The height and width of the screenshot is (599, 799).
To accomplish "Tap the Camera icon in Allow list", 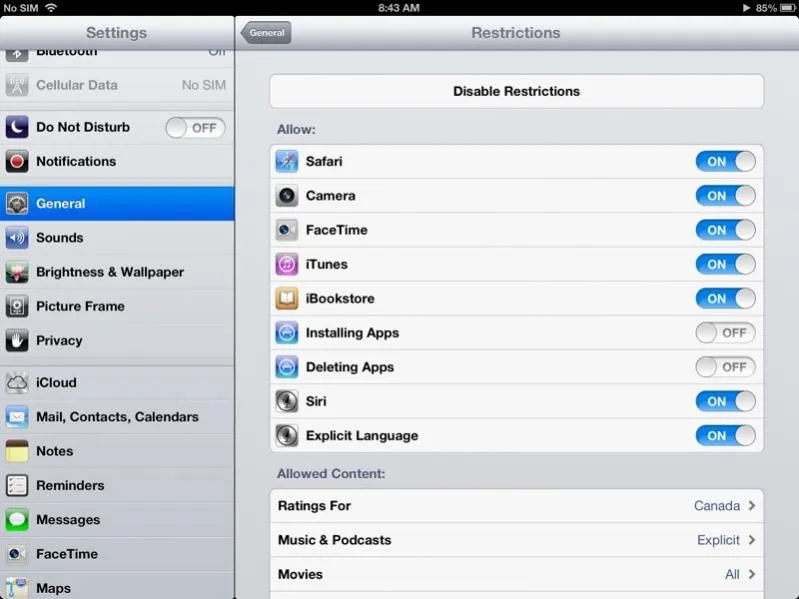I will (287, 196).
